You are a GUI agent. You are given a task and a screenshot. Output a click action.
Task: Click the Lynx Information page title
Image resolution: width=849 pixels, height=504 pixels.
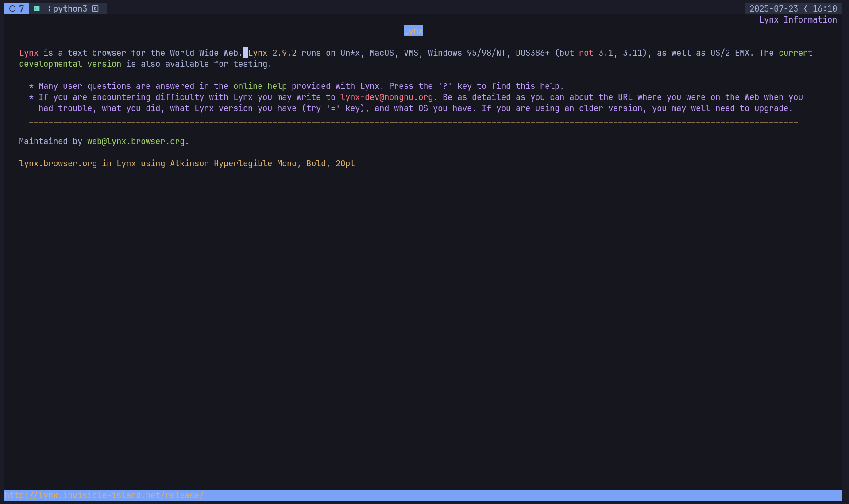(x=798, y=19)
